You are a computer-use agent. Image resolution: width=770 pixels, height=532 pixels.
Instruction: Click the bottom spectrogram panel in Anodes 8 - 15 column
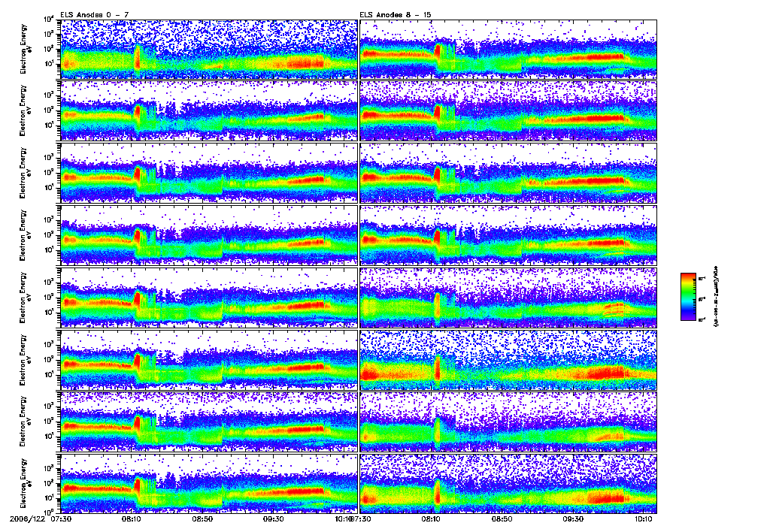508,483
